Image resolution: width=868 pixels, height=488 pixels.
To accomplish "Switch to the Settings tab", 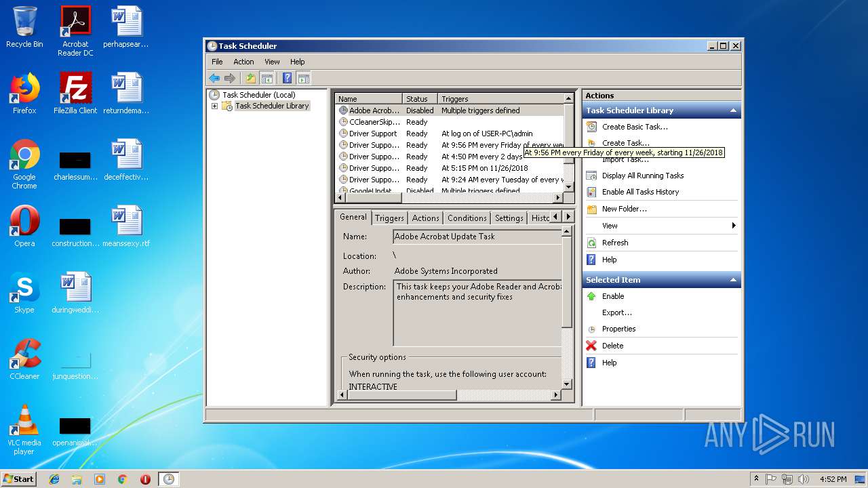I will point(509,218).
